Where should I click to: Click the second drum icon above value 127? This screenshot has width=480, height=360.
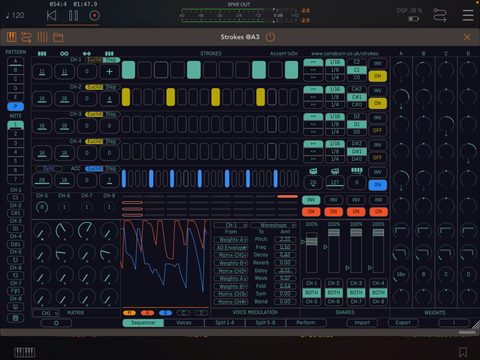[x=335, y=171]
